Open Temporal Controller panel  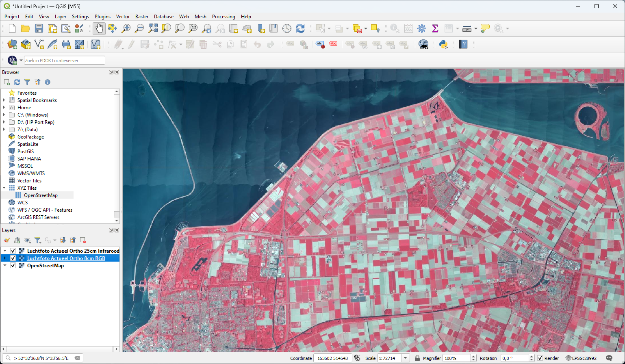[287, 28]
